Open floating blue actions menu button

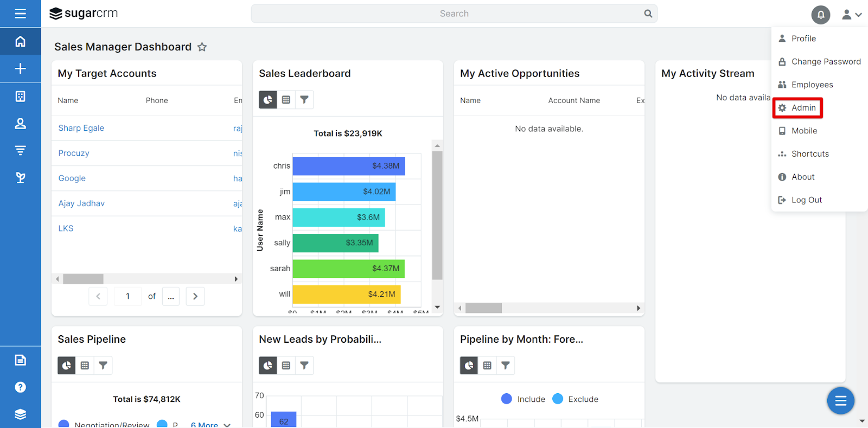point(840,400)
